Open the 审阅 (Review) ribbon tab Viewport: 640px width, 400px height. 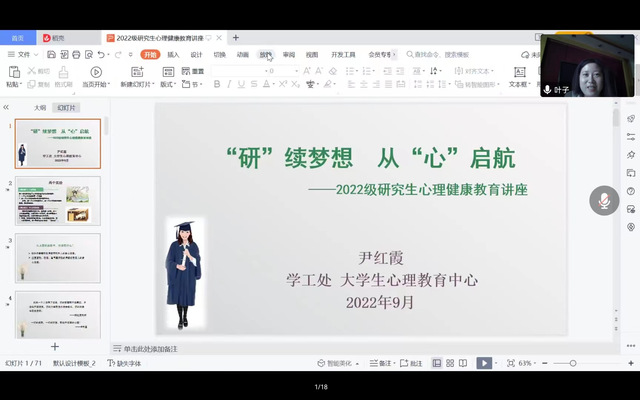point(289,55)
